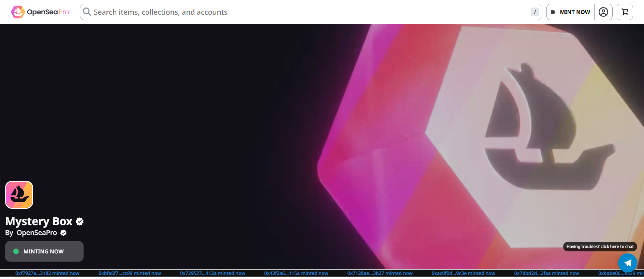Image resolution: width=644 pixels, height=279 pixels.
Task: Click the Telegram chat button
Action: click(627, 263)
